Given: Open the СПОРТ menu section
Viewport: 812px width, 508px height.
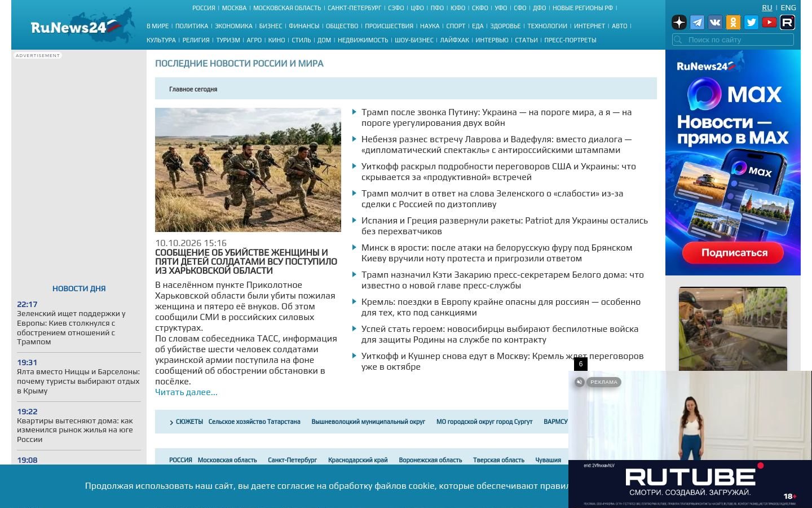Looking at the screenshot, I should click(456, 26).
